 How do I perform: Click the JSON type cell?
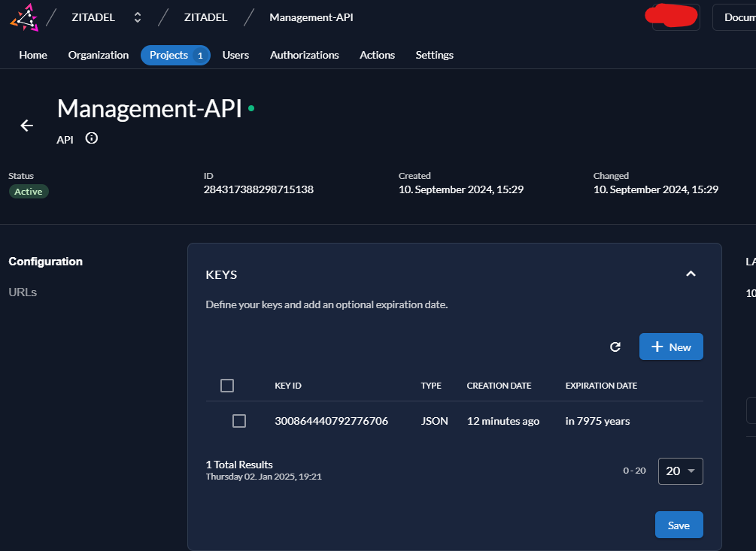[x=434, y=421]
